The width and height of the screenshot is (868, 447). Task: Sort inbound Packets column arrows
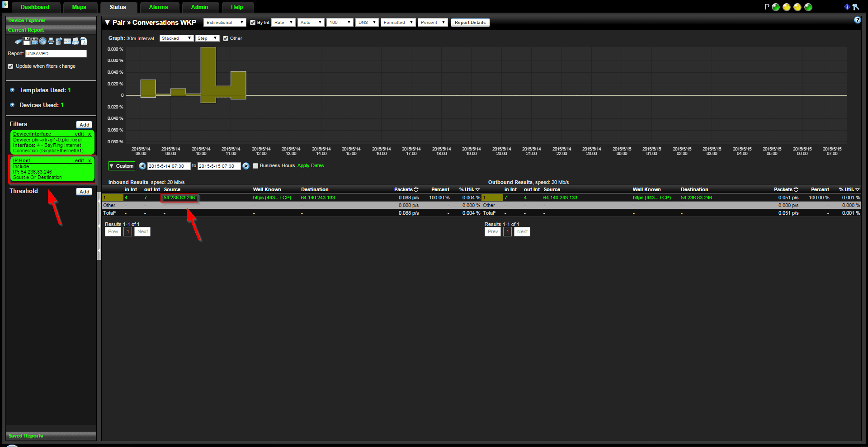click(416, 189)
